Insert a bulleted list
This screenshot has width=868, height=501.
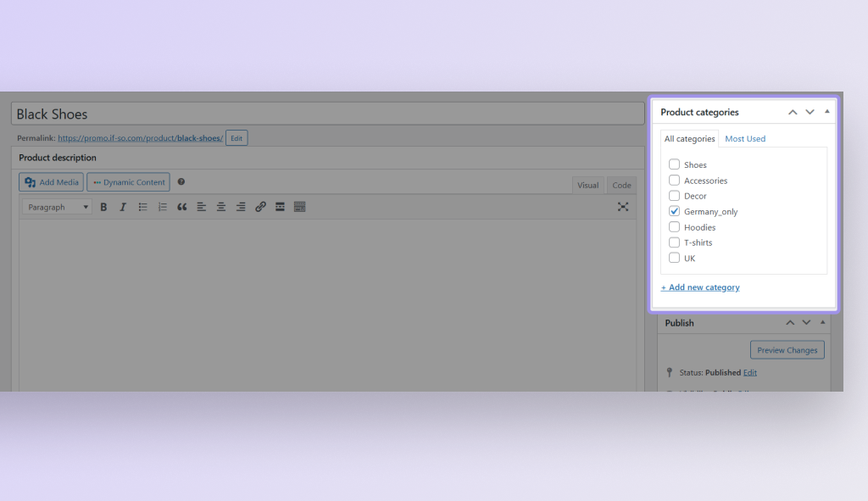[143, 207]
